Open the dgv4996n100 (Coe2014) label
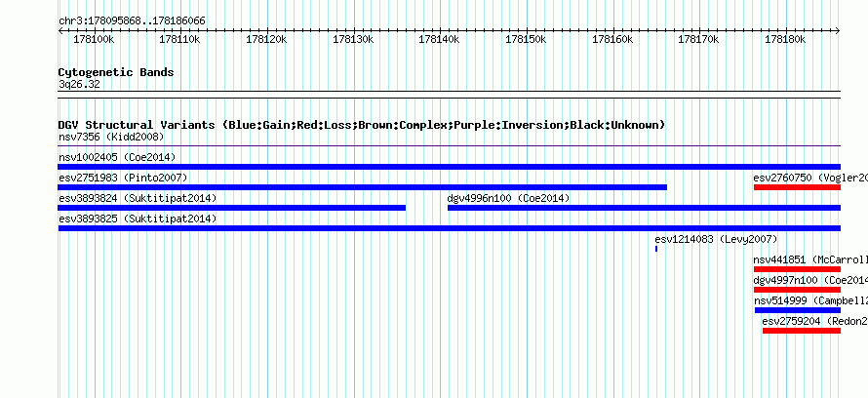The width and height of the screenshot is (868, 398). tap(508, 198)
